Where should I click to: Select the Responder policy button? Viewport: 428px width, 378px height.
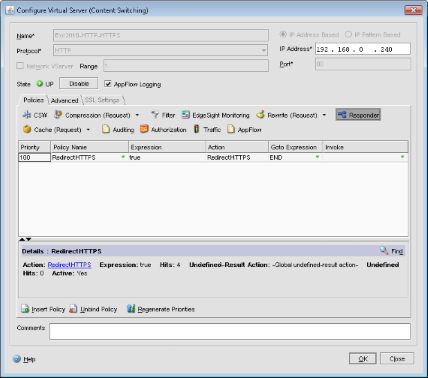click(x=358, y=115)
